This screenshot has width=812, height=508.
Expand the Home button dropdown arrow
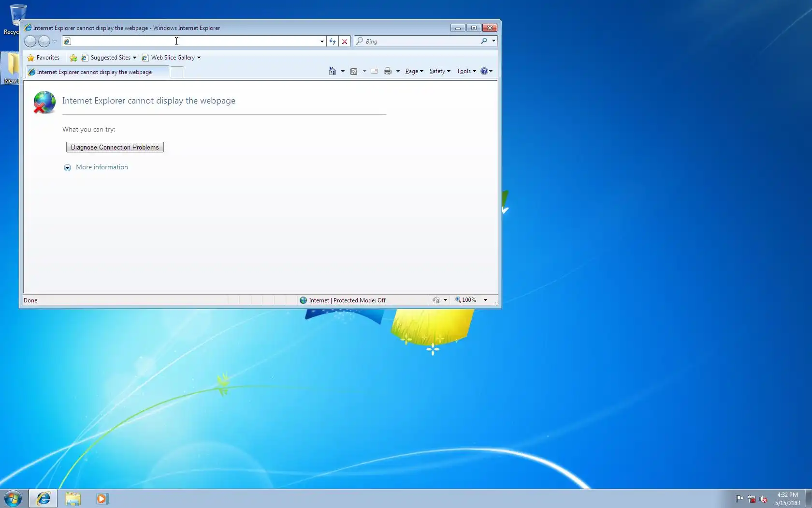[343, 71]
